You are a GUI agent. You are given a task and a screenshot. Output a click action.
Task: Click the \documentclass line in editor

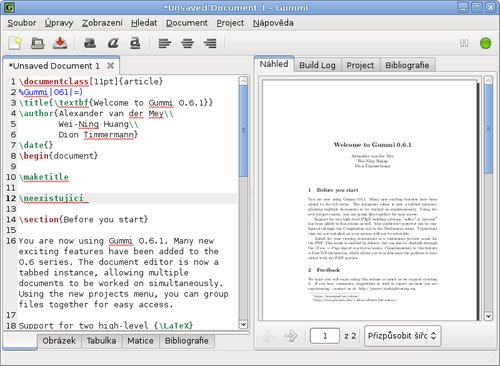point(91,81)
